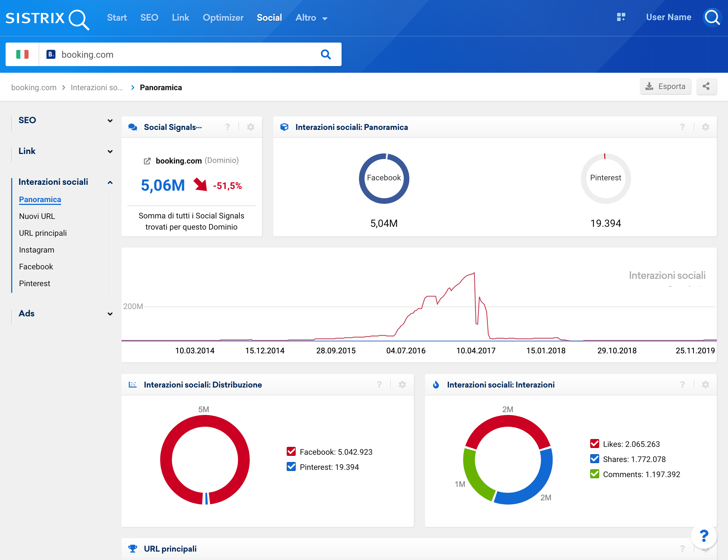This screenshot has width=728, height=560.
Task: Select Nuovi URL in the sidebar
Action: tap(37, 216)
